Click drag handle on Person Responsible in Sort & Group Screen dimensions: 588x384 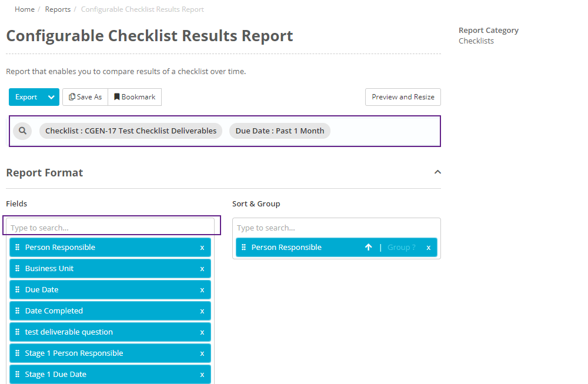[x=243, y=247]
